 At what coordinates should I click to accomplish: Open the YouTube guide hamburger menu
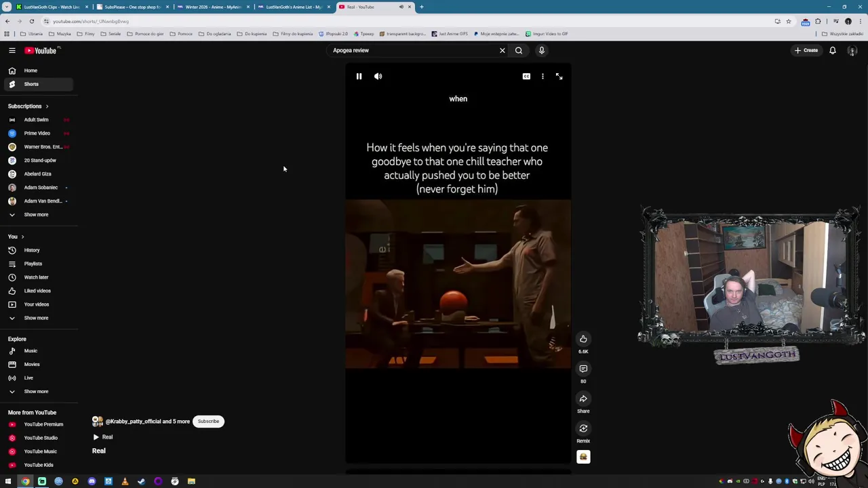(12, 50)
